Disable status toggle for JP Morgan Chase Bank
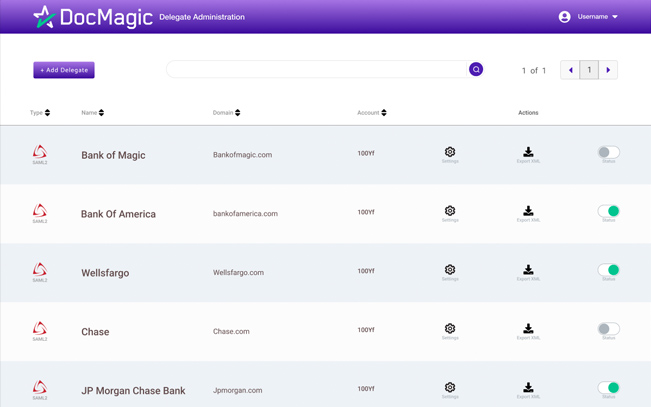The height and width of the screenshot is (407, 651). point(609,388)
